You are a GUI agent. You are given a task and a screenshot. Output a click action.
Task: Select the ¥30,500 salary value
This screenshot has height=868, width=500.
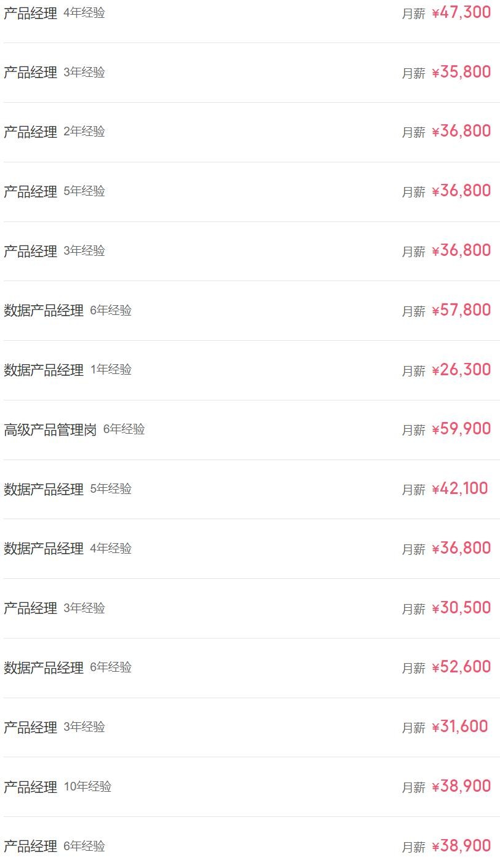pyautogui.click(x=461, y=608)
